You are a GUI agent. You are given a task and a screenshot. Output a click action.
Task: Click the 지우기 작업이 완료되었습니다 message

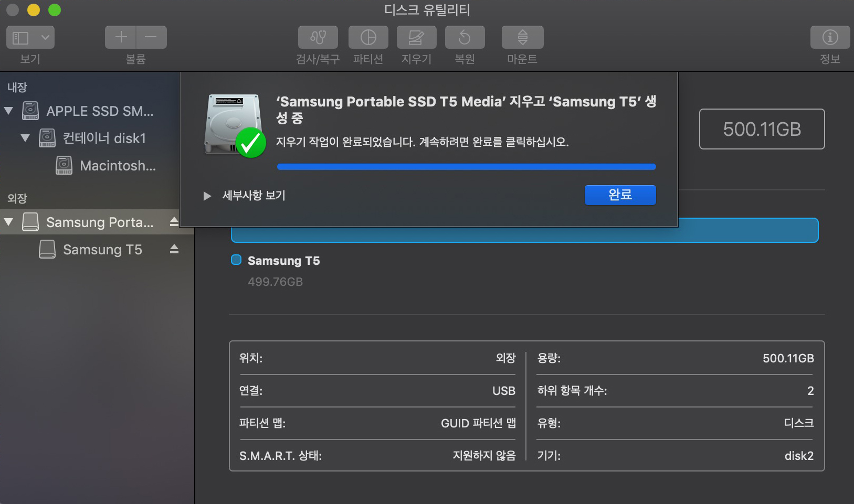(x=423, y=142)
